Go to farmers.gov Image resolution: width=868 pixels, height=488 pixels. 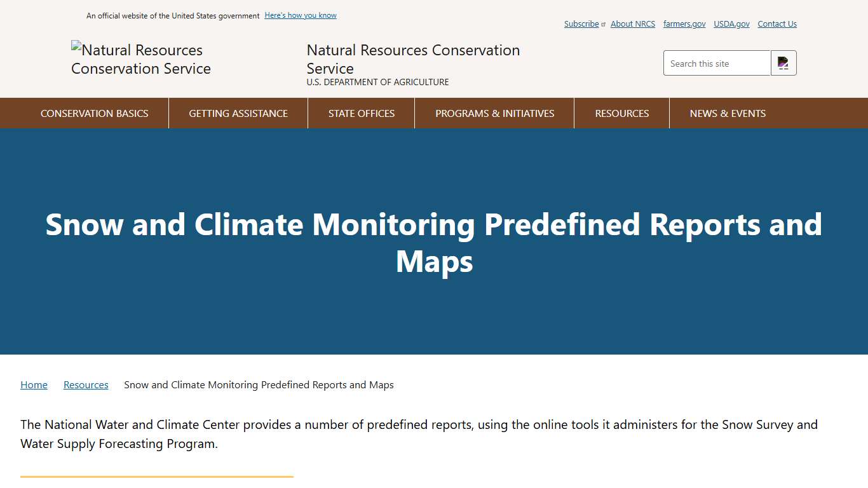coord(684,24)
